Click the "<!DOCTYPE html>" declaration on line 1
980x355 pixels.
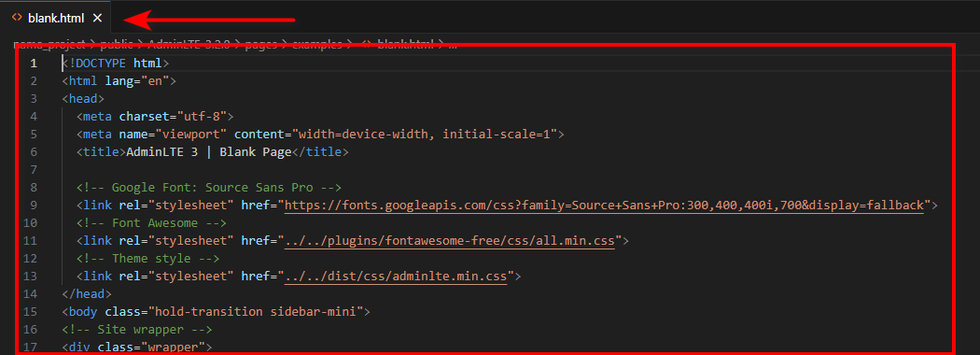[x=116, y=64]
